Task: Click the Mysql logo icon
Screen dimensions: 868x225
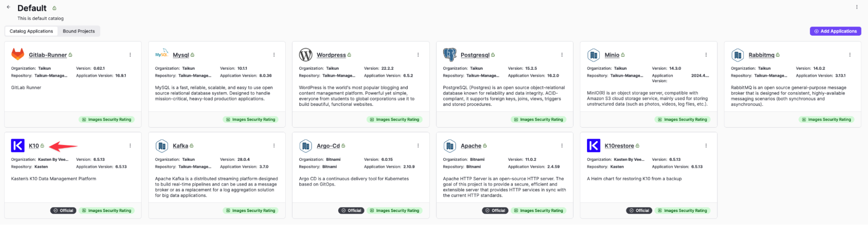Action: pyautogui.click(x=162, y=54)
